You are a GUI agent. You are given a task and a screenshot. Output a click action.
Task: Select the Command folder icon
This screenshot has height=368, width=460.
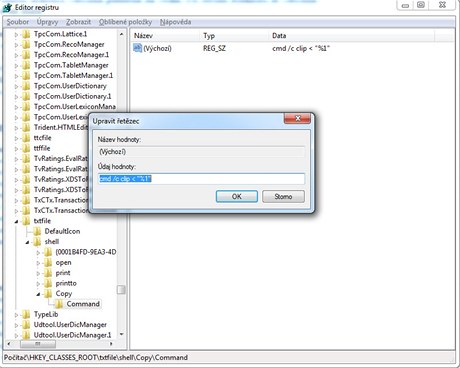pyautogui.click(x=59, y=304)
